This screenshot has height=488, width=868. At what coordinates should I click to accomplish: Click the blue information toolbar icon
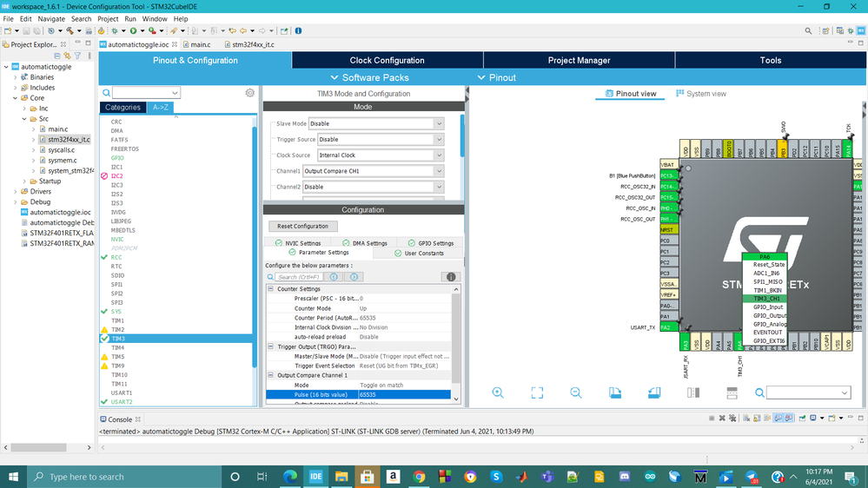click(298, 31)
